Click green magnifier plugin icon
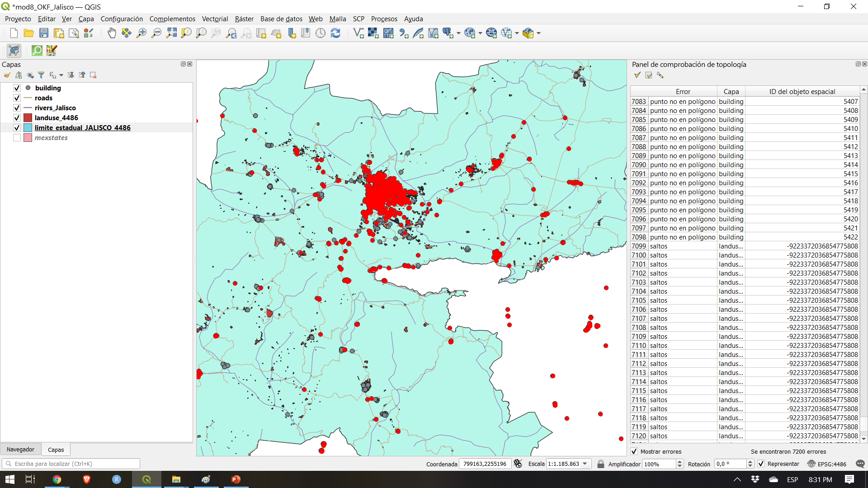Screen dimensions: 868x488 coord(37,51)
